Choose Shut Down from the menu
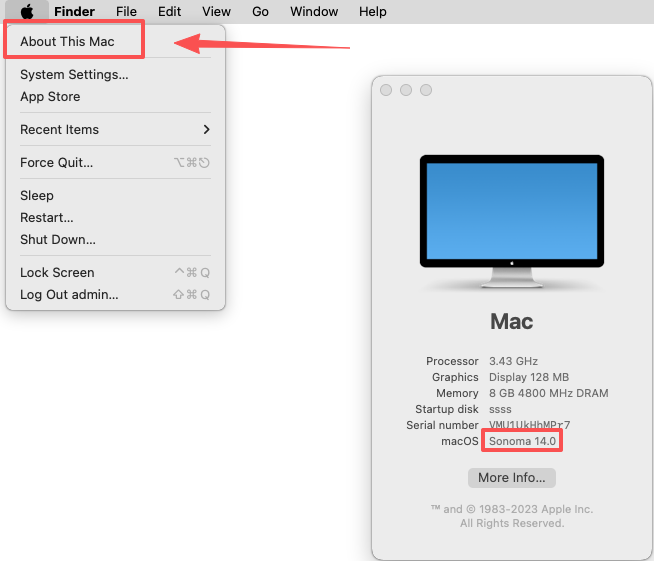 58,240
